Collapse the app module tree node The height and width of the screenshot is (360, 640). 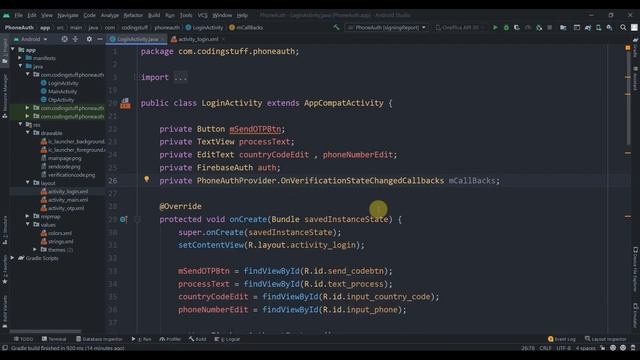tap(13, 49)
